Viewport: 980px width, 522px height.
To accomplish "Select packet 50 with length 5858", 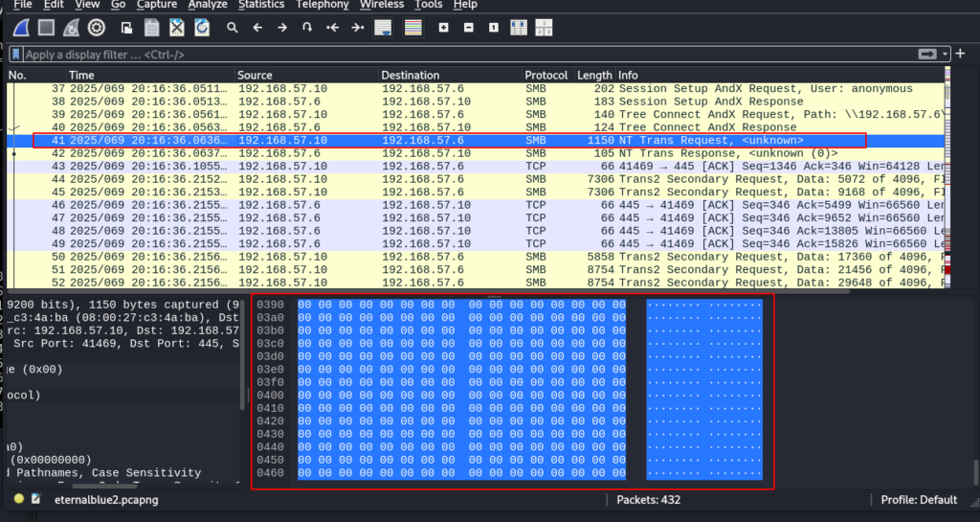I will (x=476, y=257).
